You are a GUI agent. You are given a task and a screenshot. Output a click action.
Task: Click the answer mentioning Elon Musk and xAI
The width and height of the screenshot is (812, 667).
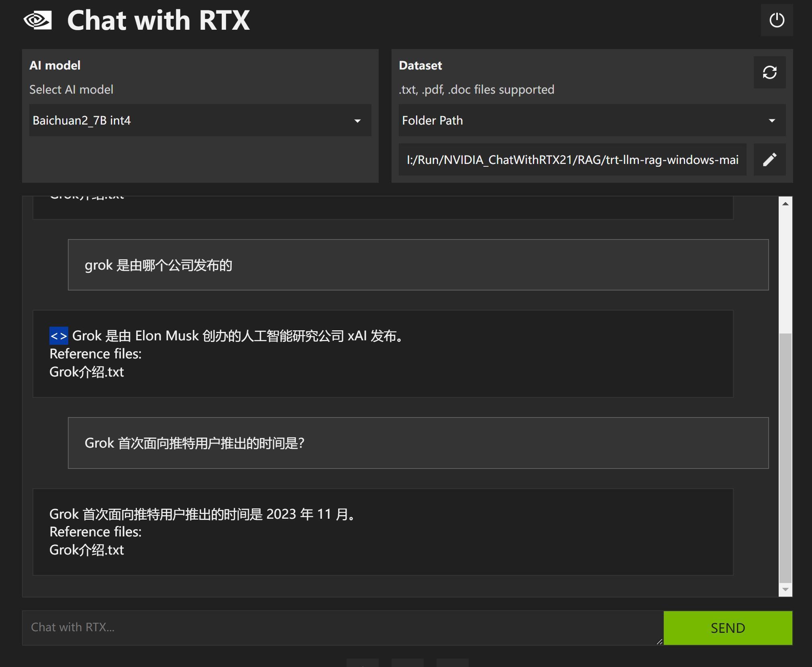383,354
